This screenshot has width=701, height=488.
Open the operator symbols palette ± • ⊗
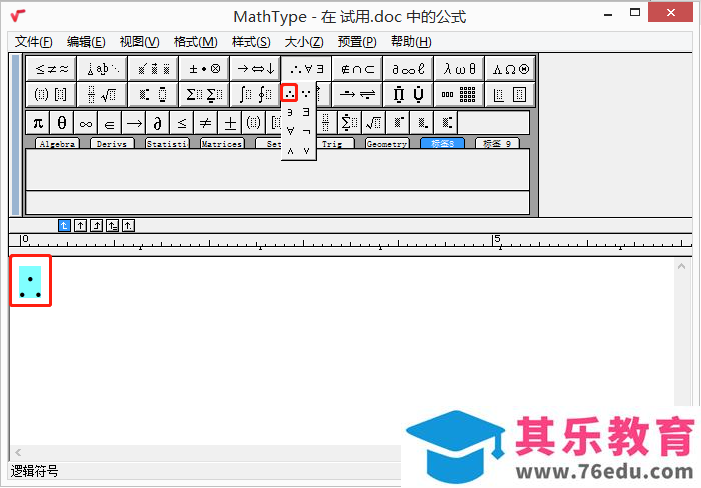(x=204, y=69)
